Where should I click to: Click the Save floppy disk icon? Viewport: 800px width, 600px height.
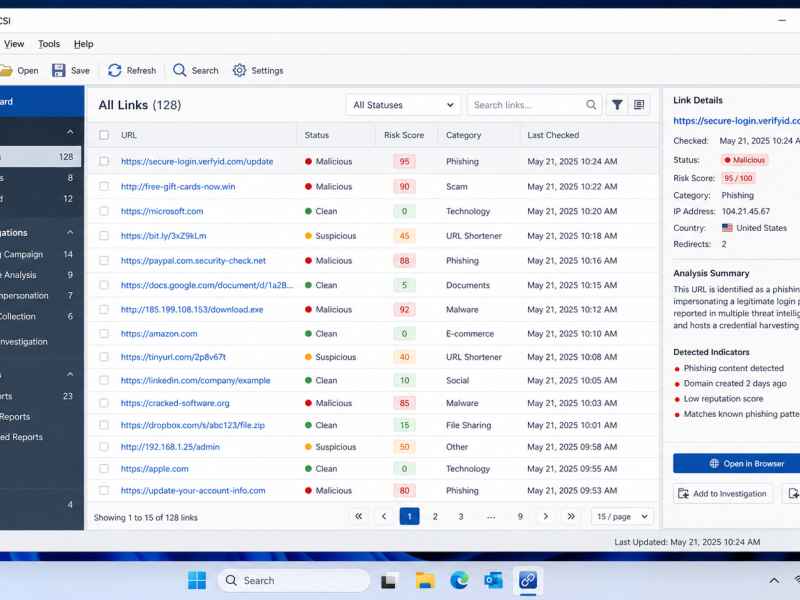pos(59,70)
